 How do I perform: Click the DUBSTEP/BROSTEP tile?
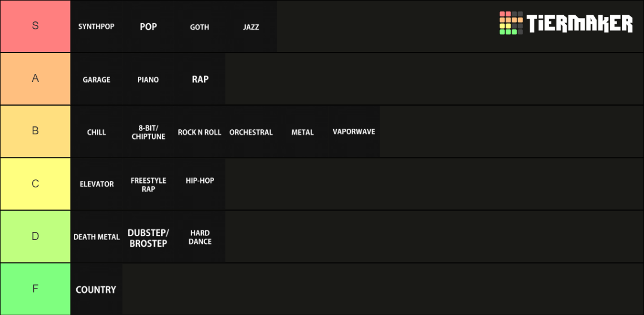pyautogui.click(x=148, y=238)
